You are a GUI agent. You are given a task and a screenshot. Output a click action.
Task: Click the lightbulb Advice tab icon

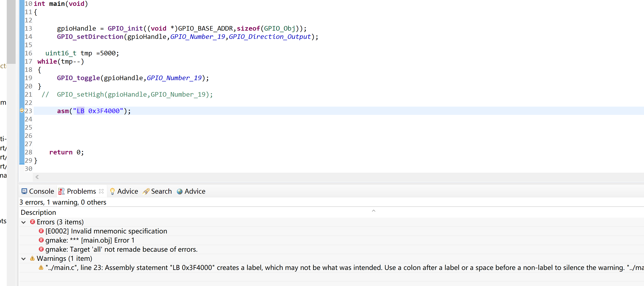point(112,191)
